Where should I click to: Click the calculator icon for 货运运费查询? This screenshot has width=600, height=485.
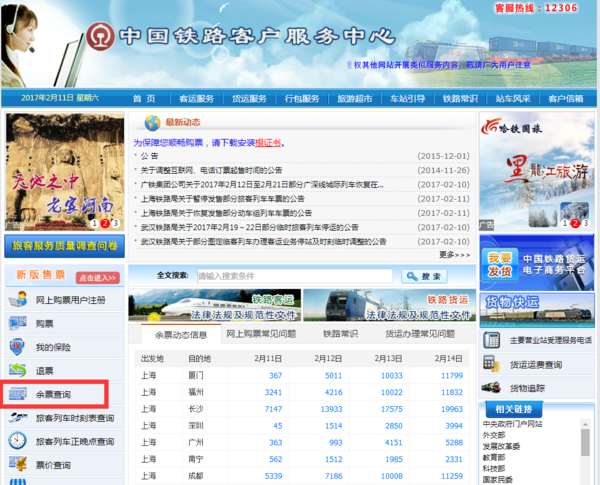[491, 364]
